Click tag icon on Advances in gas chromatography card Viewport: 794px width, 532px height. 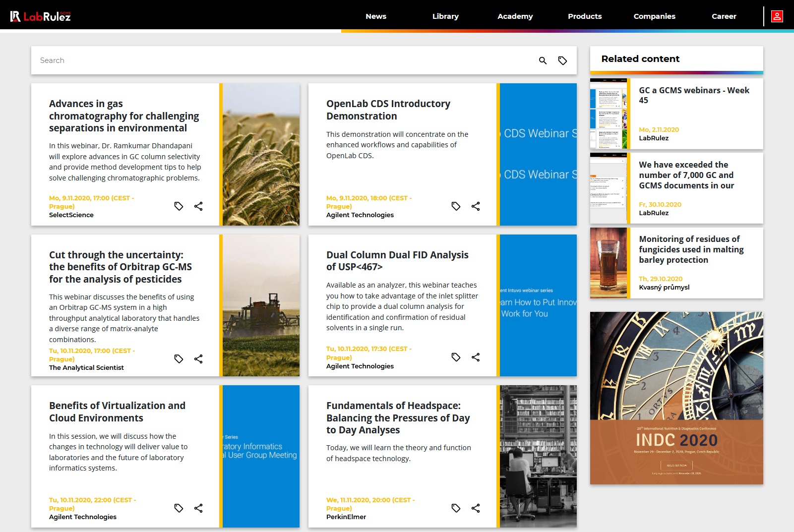coord(179,206)
